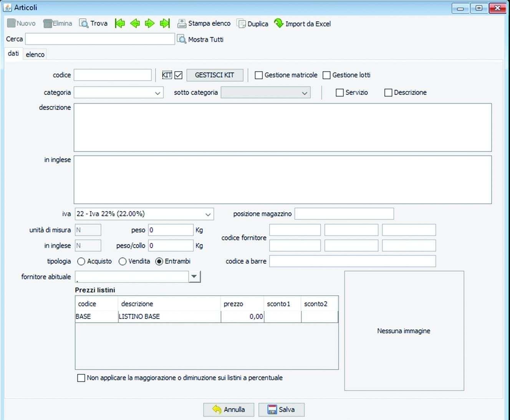
Task: Jump to last record arrow
Action: (165, 23)
